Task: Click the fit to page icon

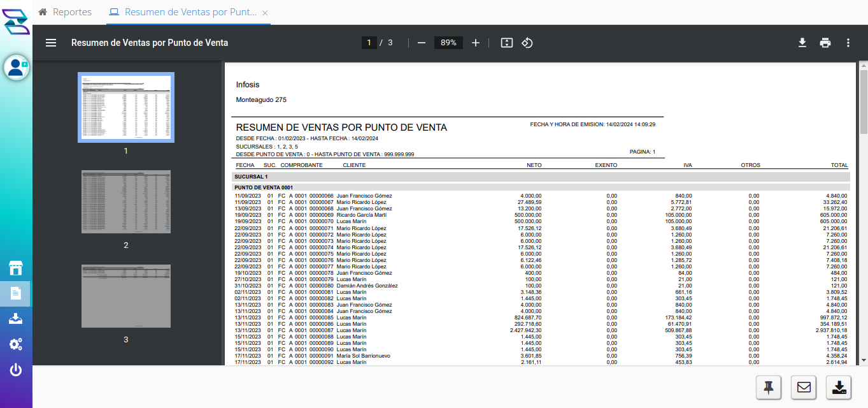Action: [507, 43]
